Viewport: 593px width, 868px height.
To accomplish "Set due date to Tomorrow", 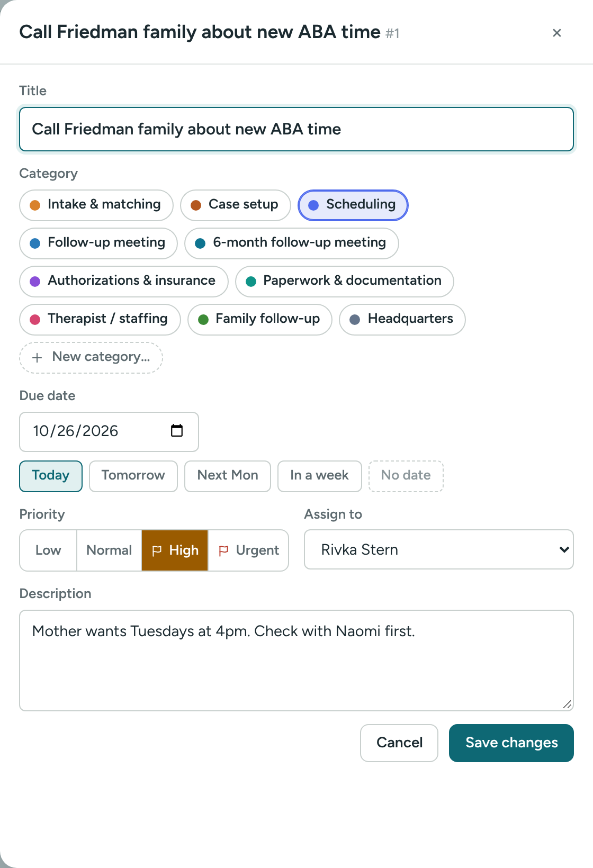I will (x=133, y=476).
